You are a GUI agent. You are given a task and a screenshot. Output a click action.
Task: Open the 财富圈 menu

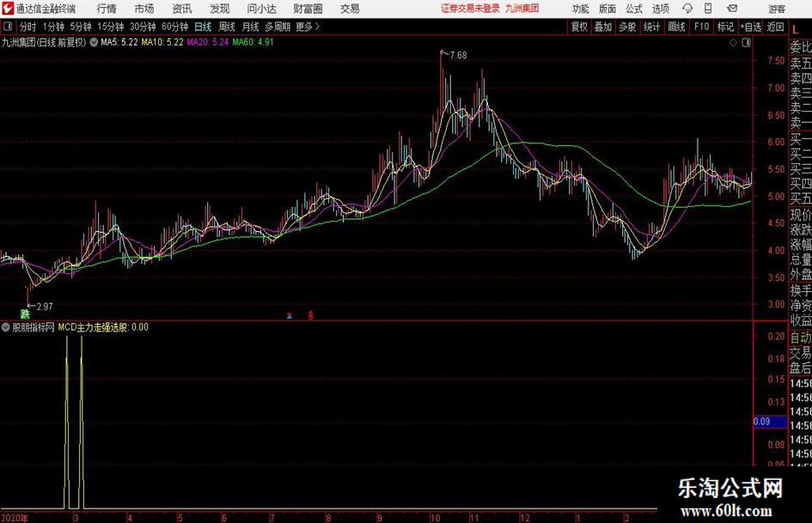coord(308,9)
